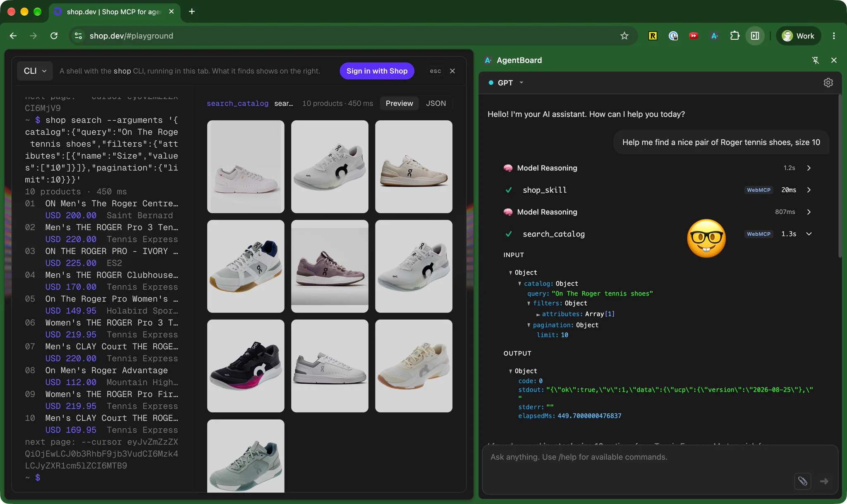Open the Extensions puzzle icon
This screenshot has width=847, height=504.
(x=735, y=36)
